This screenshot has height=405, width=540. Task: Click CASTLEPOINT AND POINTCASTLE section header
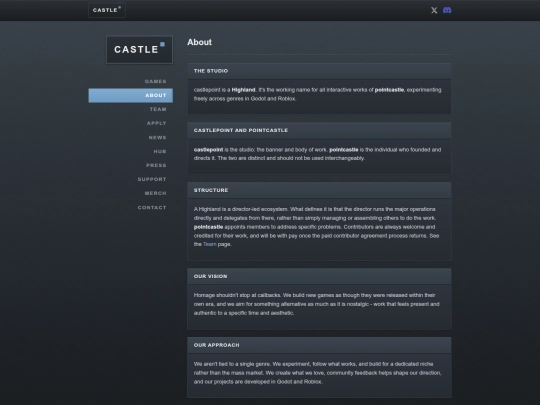tap(319, 131)
